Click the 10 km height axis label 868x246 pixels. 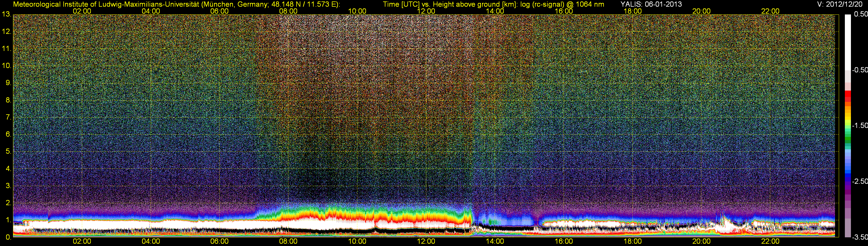pyautogui.click(x=6, y=66)
